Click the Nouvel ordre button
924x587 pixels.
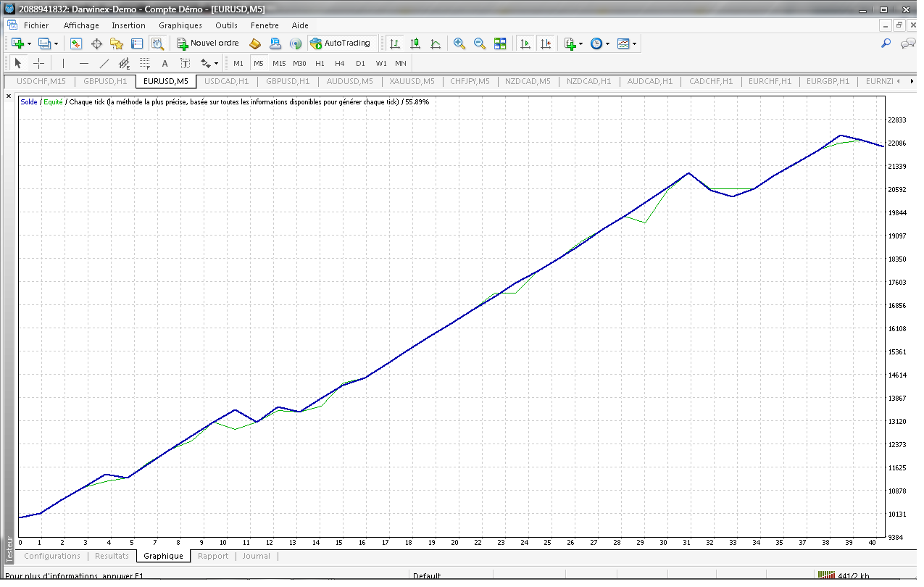point(207,43)
